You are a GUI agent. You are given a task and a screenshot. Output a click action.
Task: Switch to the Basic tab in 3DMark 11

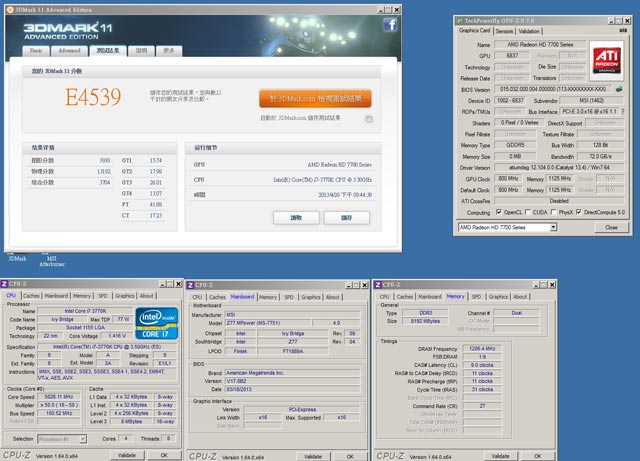(36, 51)
